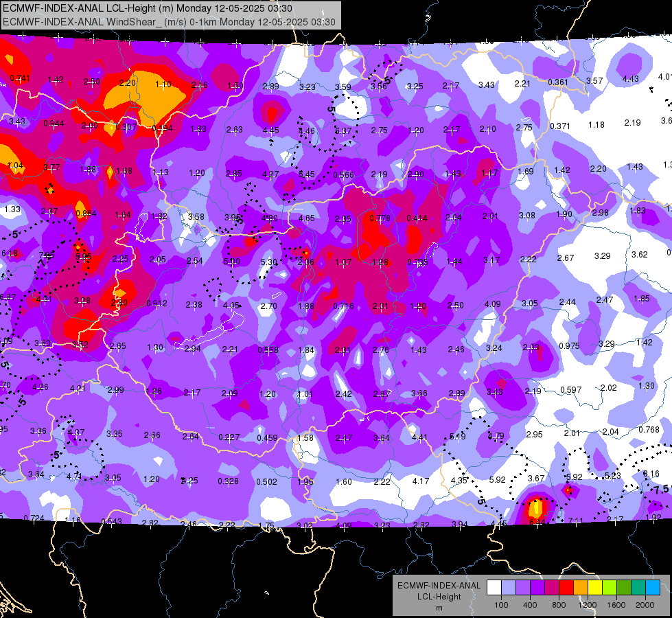
Task: Click the wind shear value 6.37
Action: tap(343, 130)
